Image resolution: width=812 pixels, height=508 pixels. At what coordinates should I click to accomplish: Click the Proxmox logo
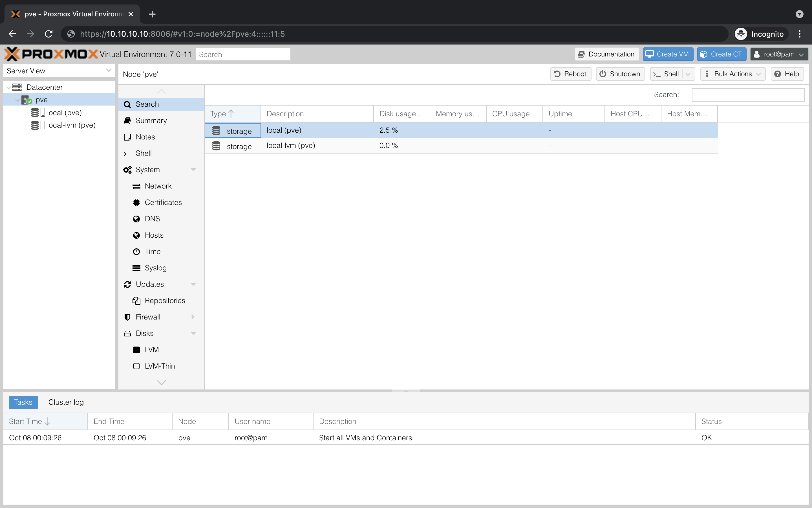(51, 54)
